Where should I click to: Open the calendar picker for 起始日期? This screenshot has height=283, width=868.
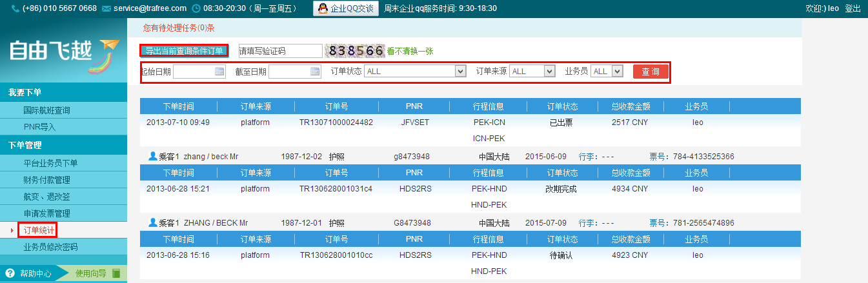219,72
